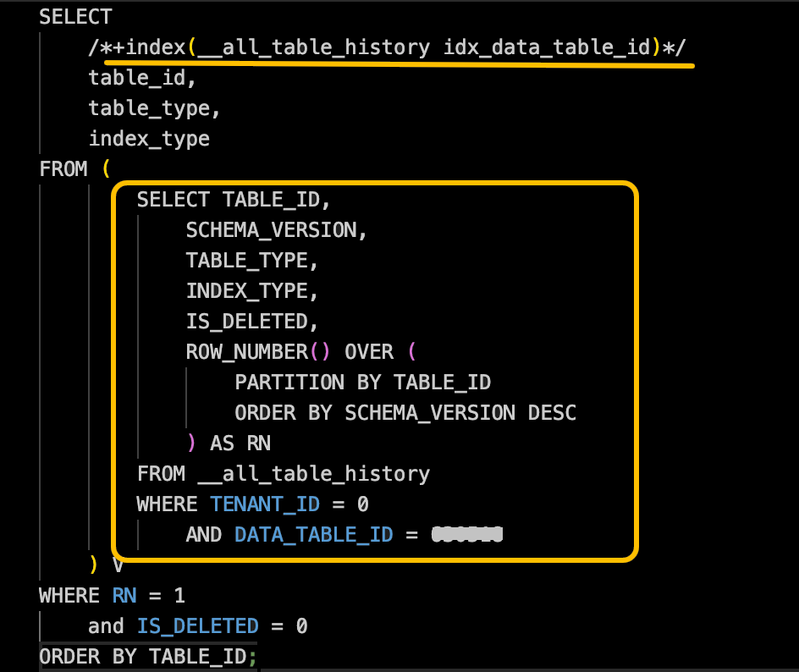Click lowercase index_type column name
Image resolution: width=799 pixels, height=672 pixels.
tap(149, 139)
